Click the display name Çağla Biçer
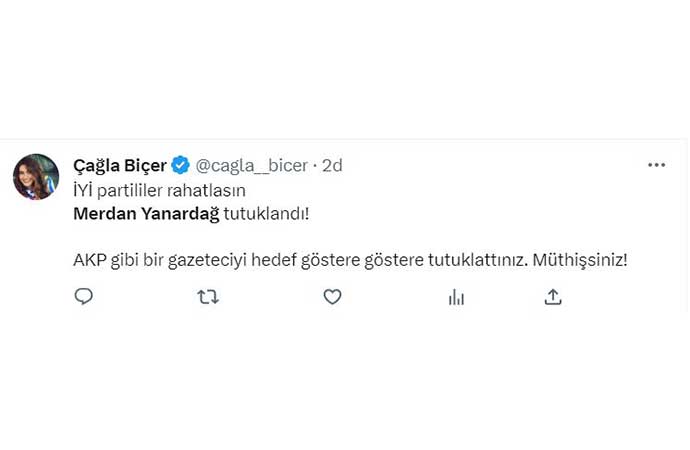The image size is (690, 450). click(x=120, y=165)
